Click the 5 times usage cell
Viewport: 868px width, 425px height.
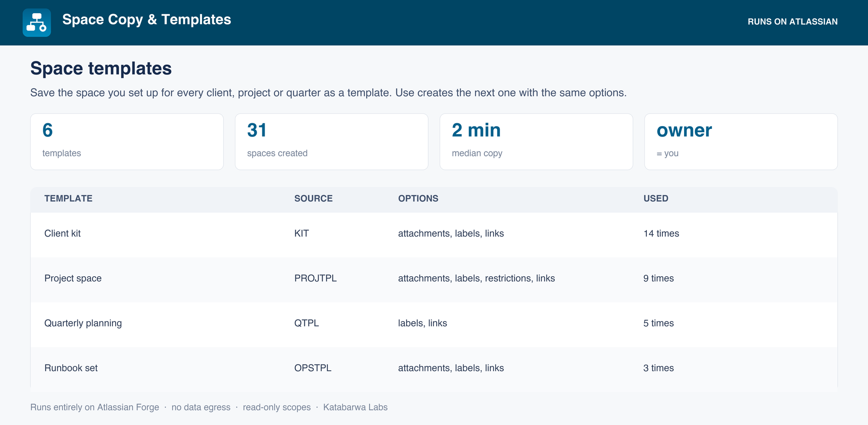[659, 323]
